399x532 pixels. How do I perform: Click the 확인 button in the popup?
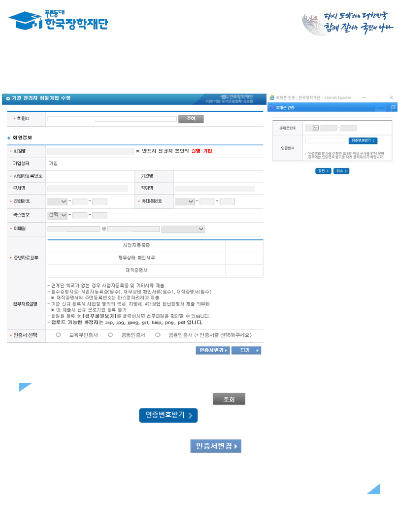coord(323,171)
